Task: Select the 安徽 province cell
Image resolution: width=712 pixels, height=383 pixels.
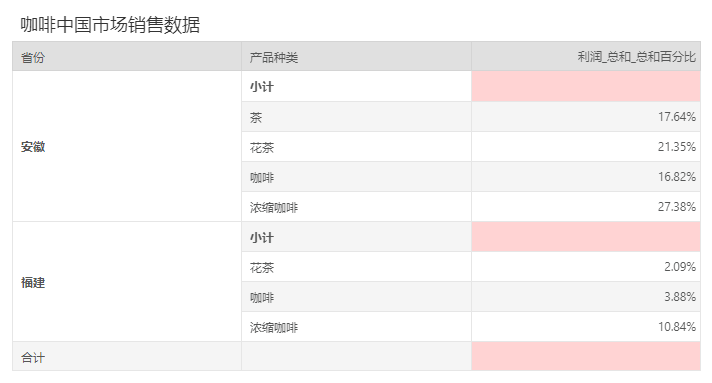Action: [127, 146]
